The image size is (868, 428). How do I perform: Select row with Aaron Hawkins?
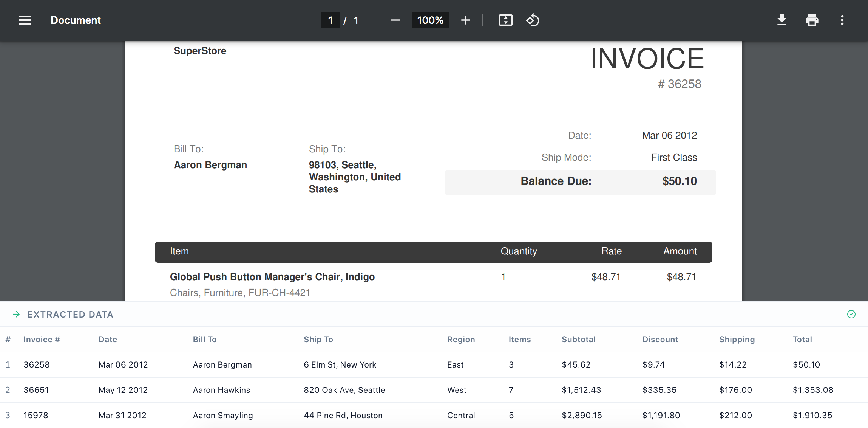click(434, 390)
